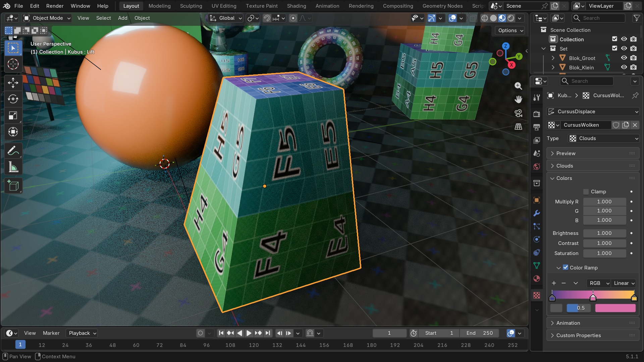The image size is (644, 362).
Task: Switch to the Shading workspace tab
Action: click(296, 6)
